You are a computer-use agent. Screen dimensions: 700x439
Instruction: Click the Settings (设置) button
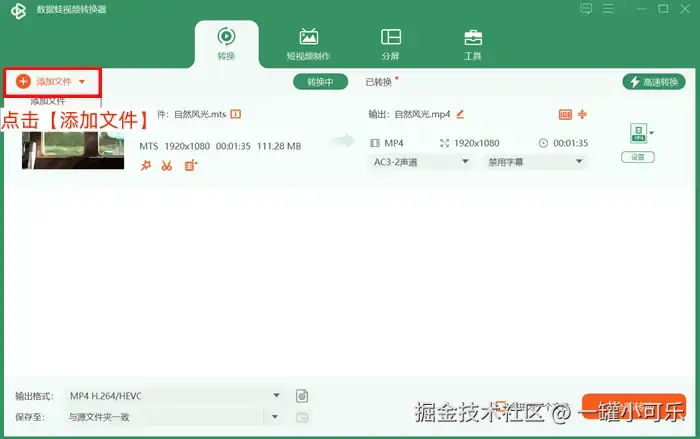(x=638, y=157)
